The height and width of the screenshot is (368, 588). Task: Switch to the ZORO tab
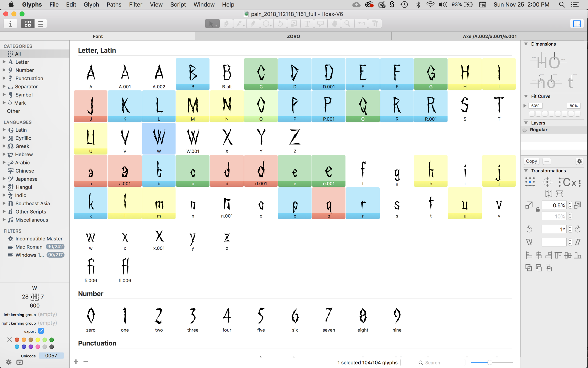click(x=293, y=36)
